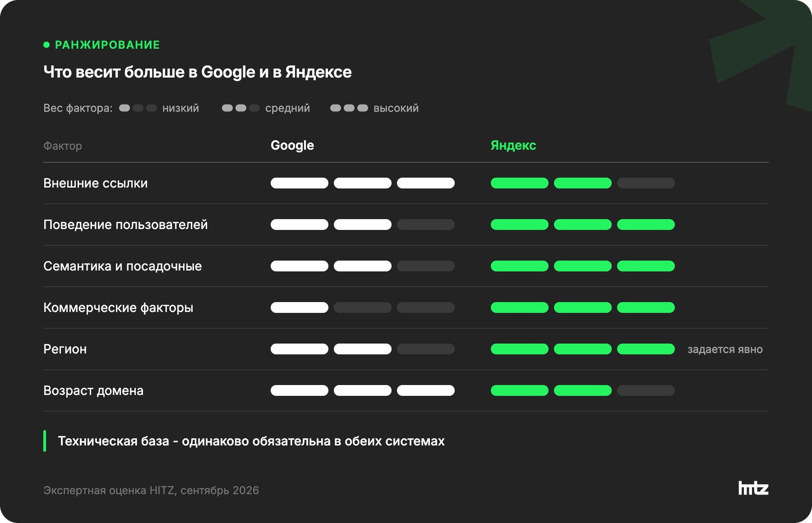Click Google's grey bar for Семантика и посадочные
Image resolution: width=812 pixels, height=523 pixels.
click(x=426, y=266)
